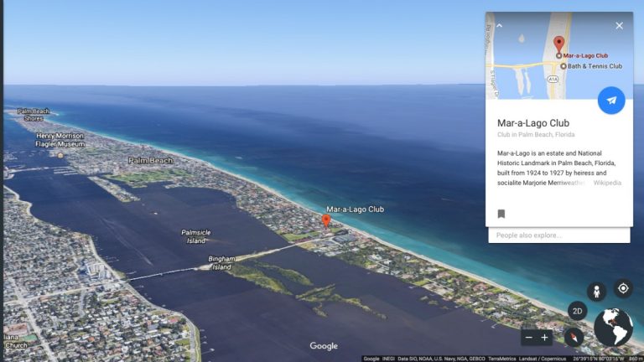The image size is (644, 362).
Task: Click the Palm Beach Shores label
Action: pyautogui.click(x=34, y=115)
